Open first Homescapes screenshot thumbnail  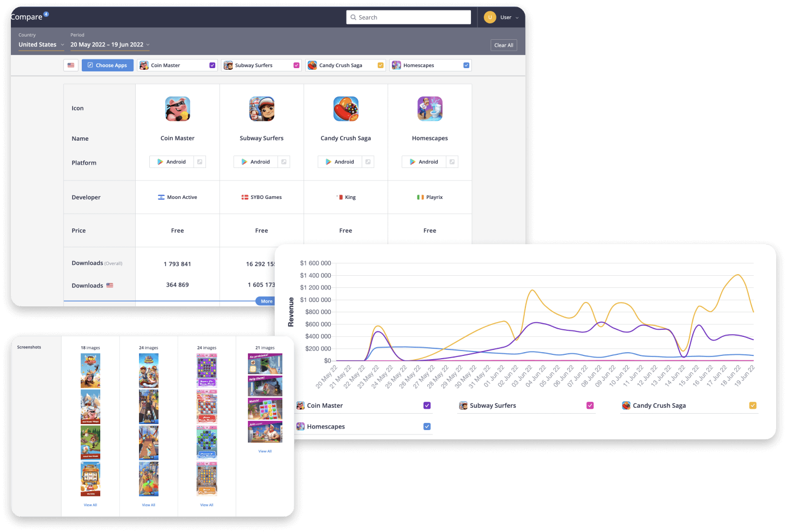(x=265, y=364)
